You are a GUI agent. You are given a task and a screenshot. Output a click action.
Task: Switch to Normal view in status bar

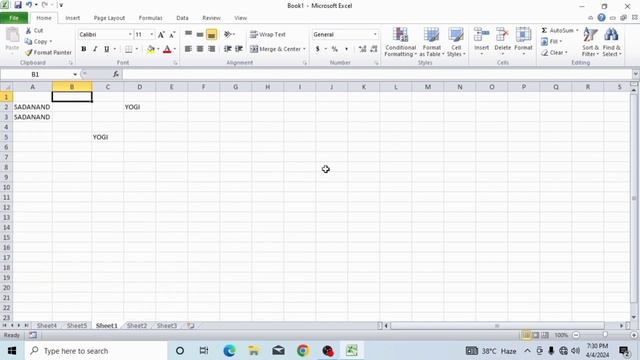(x=526, y=335)
